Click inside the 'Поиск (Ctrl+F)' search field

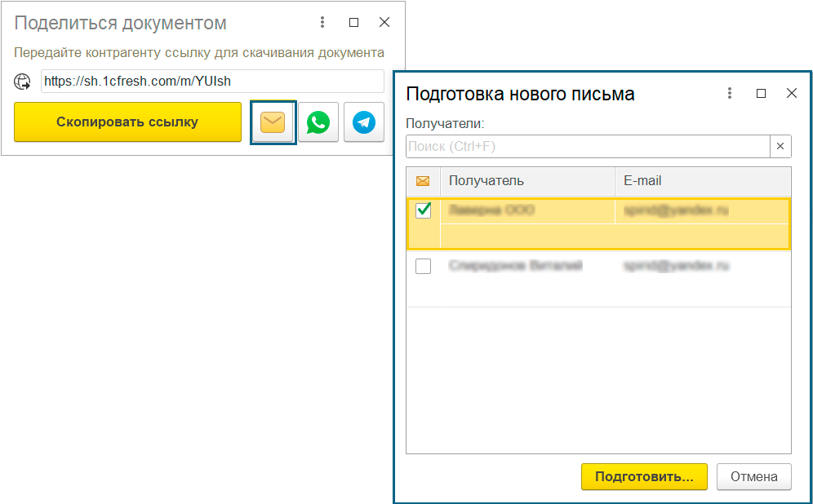click(571, 146)
